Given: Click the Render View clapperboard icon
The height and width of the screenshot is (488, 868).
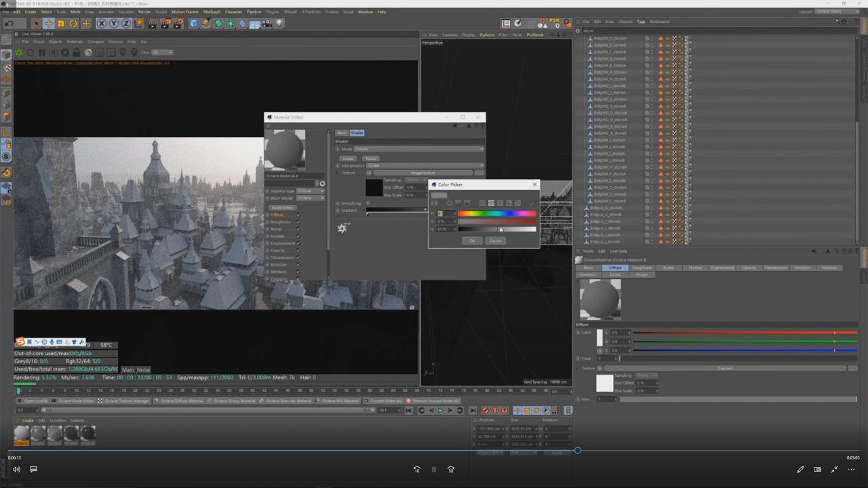Looking at the screenshot, I should [153, 24].
